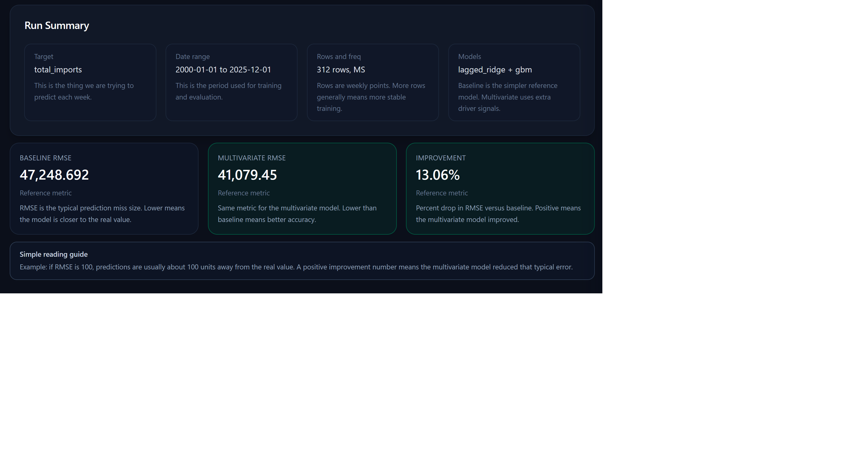868x469 pixels.
Task: Click Reference metric under Multivariate RMSE
Action: pos(244,193)
